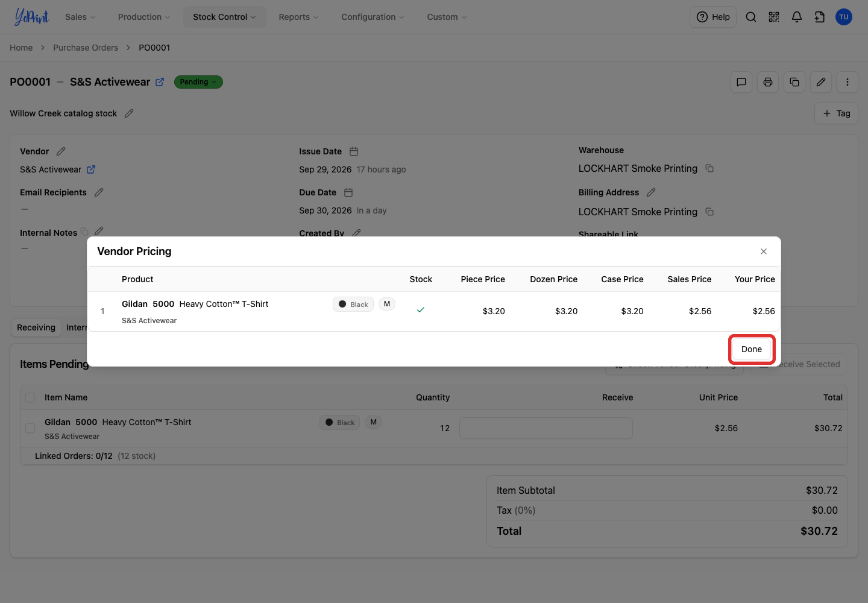
Task: Open S&S Activewear external link beside title
Action: click(160, 82)
